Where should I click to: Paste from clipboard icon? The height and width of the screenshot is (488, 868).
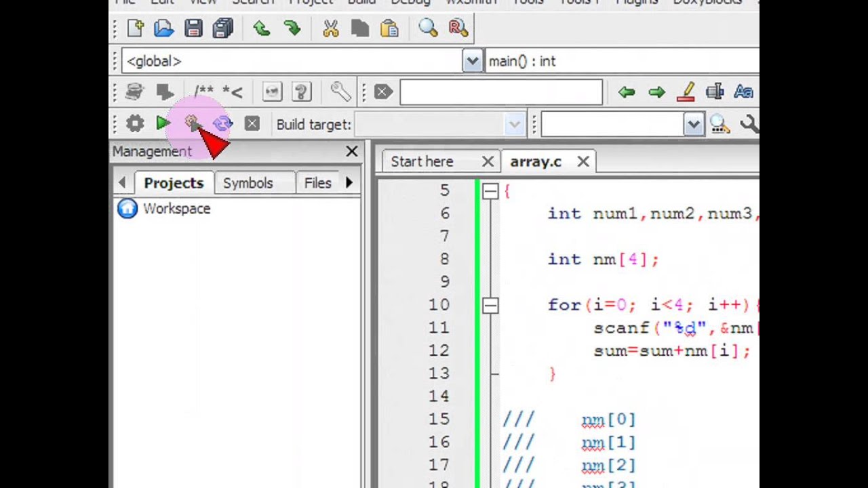(x=389, y=28)
